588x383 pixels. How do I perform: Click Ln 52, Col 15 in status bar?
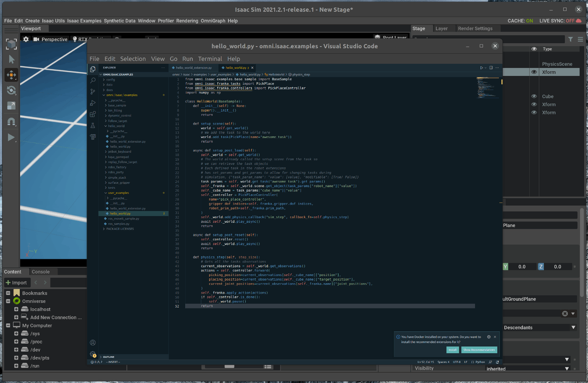(x=425, y=362)
